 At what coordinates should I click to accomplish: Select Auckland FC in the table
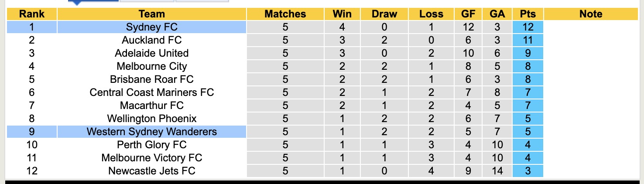[x=151, y=40]
